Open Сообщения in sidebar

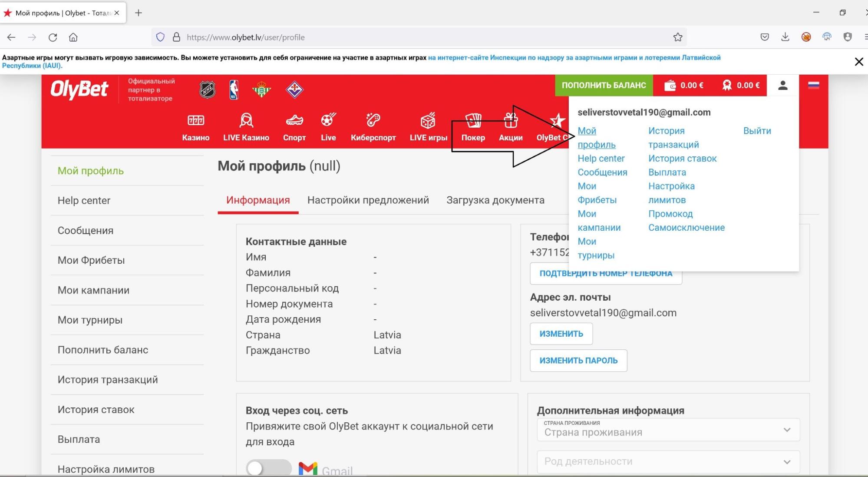(x=127, y=231)
